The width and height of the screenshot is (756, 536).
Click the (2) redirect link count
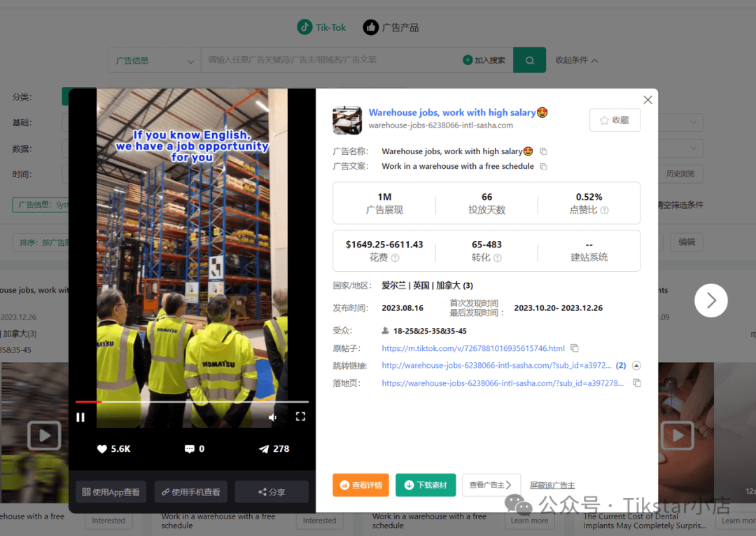(621, 365)
